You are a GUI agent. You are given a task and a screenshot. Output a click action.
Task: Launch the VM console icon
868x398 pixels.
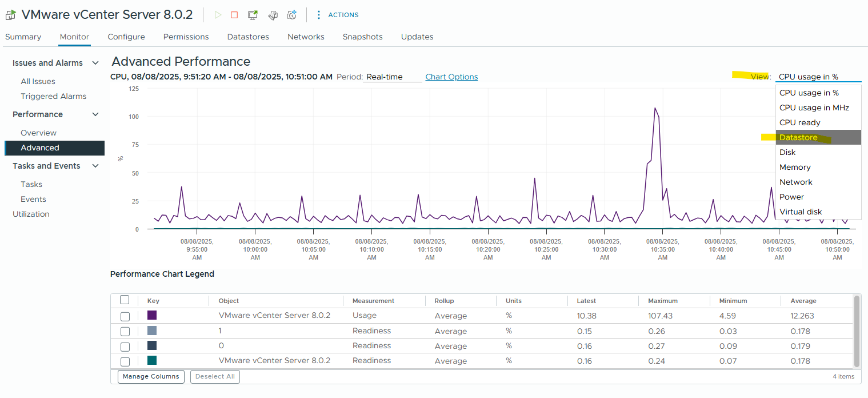click(x=253, y=15)
